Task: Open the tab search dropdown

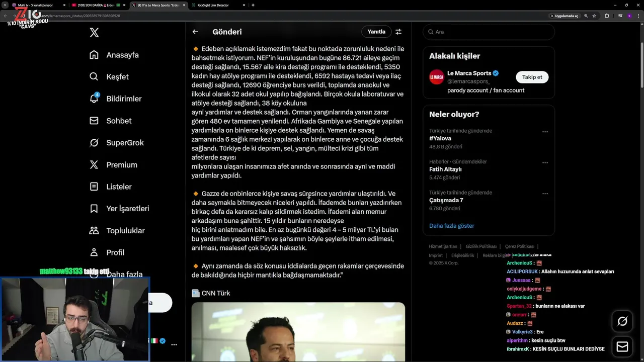Action: coord(5,5)
